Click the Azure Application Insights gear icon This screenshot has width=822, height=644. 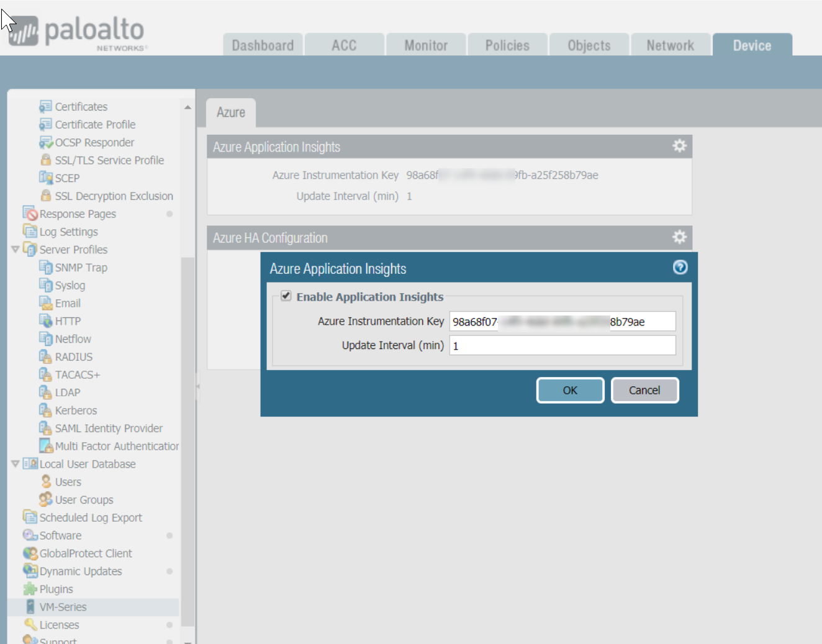coord(679,146)
